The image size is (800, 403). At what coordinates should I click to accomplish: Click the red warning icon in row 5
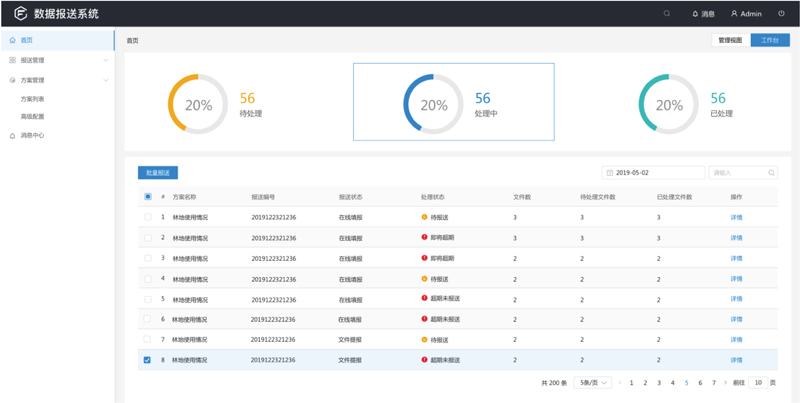pos(424,298)
